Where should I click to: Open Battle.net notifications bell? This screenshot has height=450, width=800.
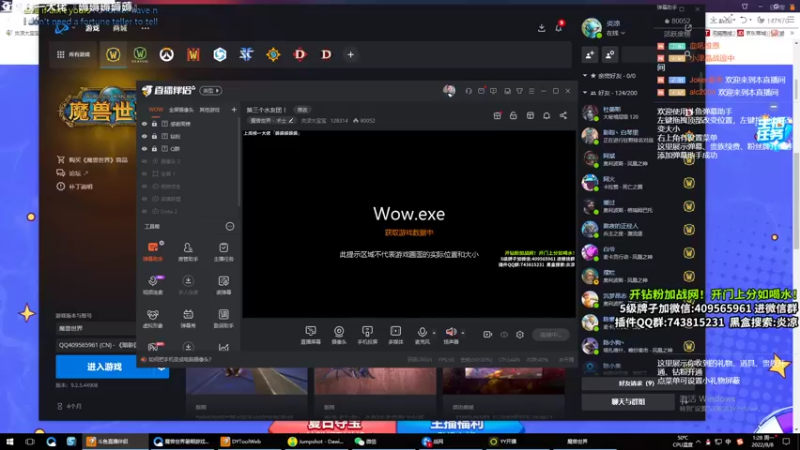point(559,28)
